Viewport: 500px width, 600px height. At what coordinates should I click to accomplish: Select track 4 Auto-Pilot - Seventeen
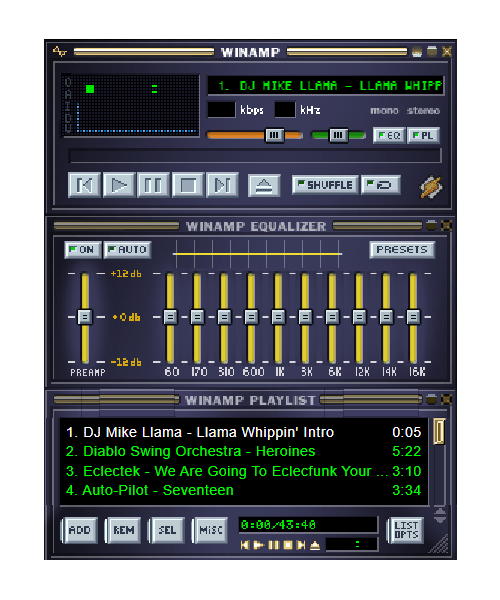[244, 491]
